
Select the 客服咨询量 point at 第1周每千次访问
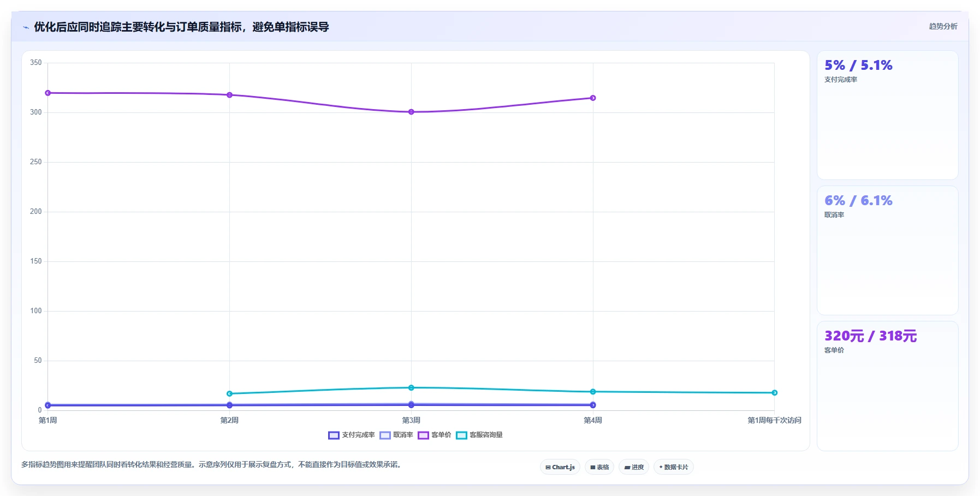774,393
